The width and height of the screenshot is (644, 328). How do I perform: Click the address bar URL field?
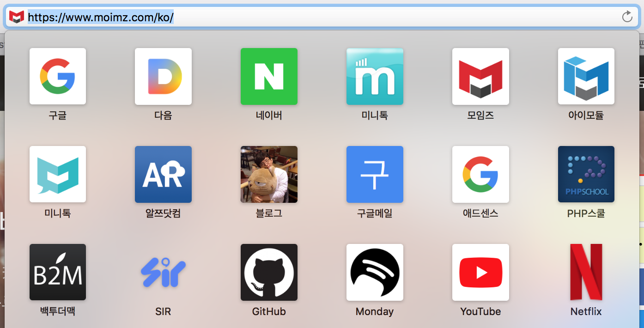point(322,17)
